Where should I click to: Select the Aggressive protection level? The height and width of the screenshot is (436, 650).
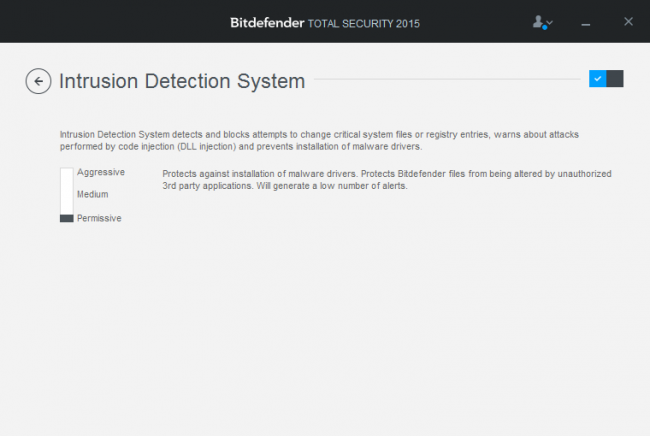pyautogui.click(x=100, y=172)
